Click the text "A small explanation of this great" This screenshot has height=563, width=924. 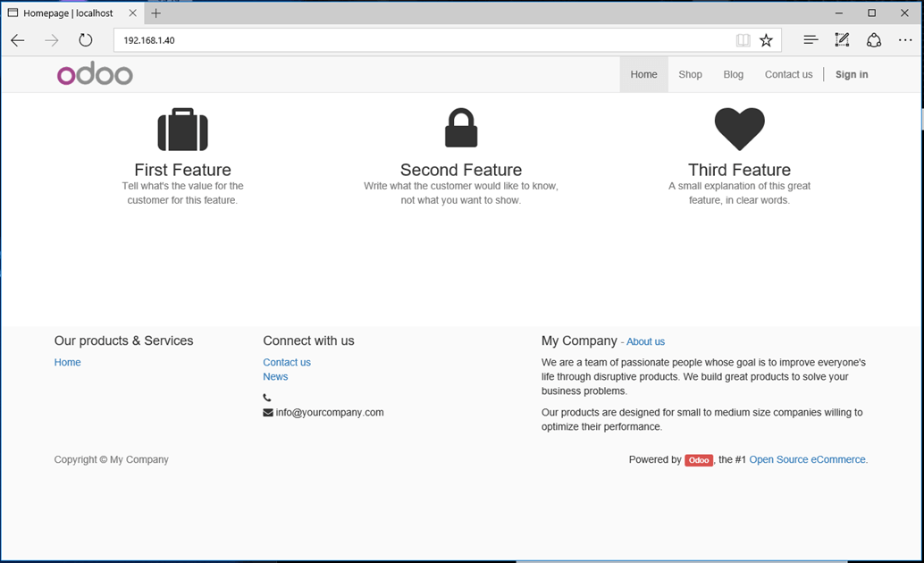point(740,186)
